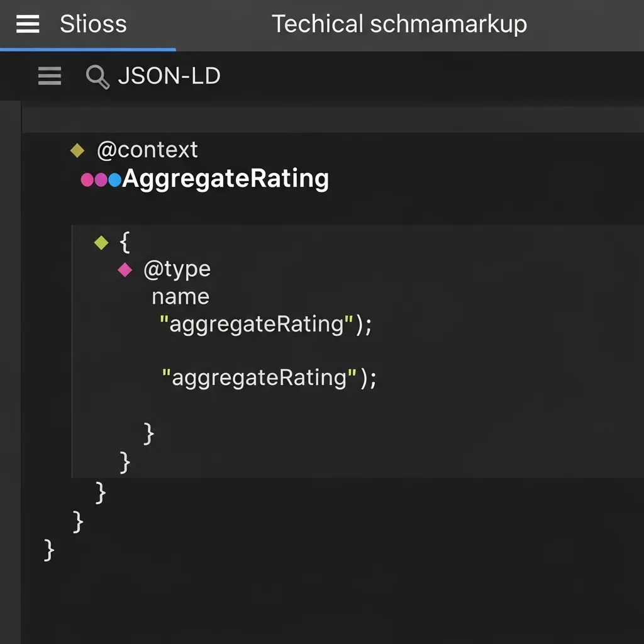
Task: Open the secondary menu icon beside the search bar
Action: (49, 75)
